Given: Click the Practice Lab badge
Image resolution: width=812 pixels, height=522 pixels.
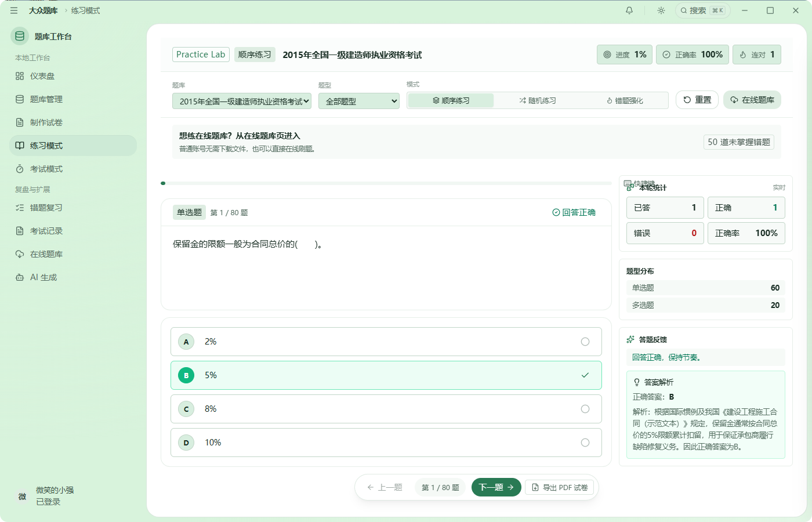Looking at the screenshot, I should click(201, 55).
